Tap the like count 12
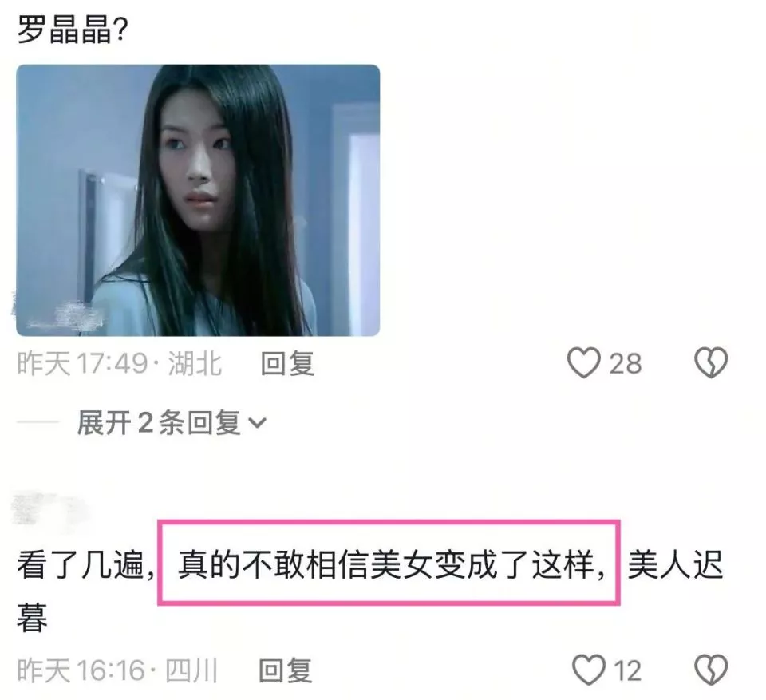766x700 pixels. (x=627, y=671)
